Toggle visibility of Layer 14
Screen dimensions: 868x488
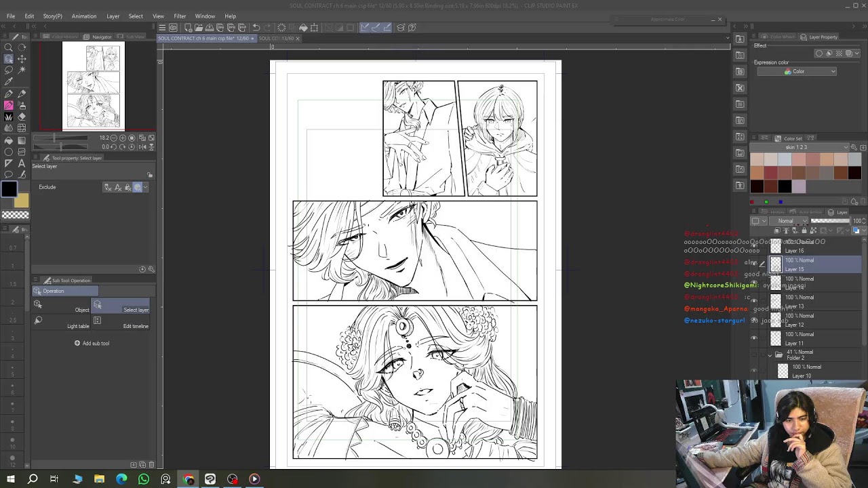tap(754, 283)
